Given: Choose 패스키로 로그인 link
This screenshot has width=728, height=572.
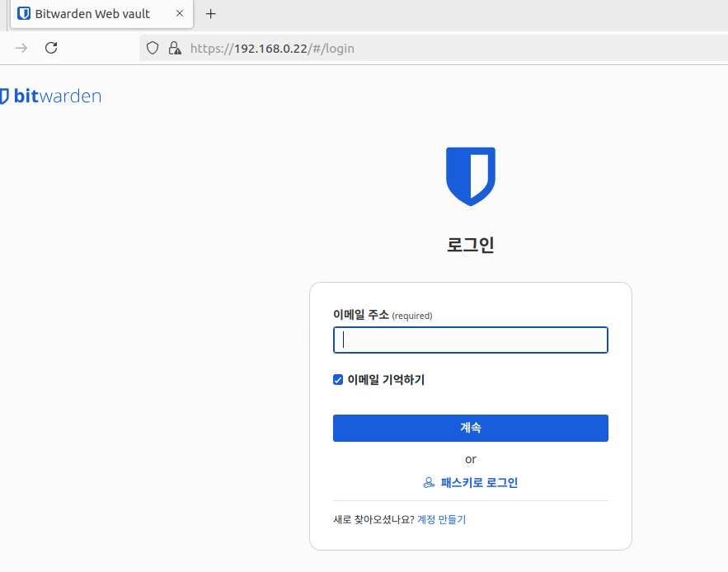Looking at the screenshot, I should tap(479, 483).
